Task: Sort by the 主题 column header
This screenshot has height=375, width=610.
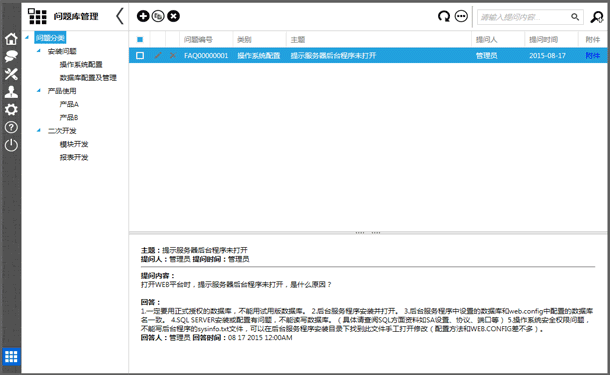Action: [x=298, y=39]
